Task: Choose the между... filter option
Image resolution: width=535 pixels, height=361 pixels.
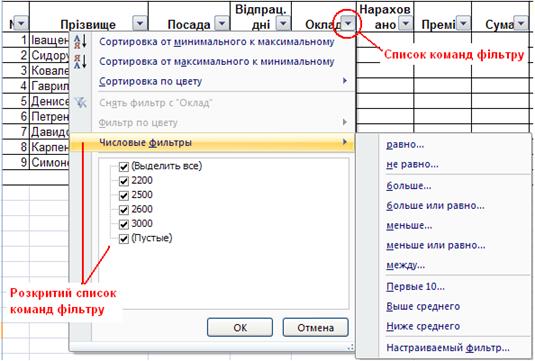Action: pos(406,265)
